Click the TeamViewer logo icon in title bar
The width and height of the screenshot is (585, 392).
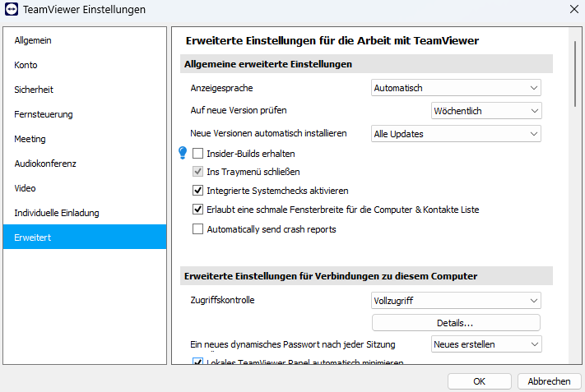[12, 9]
